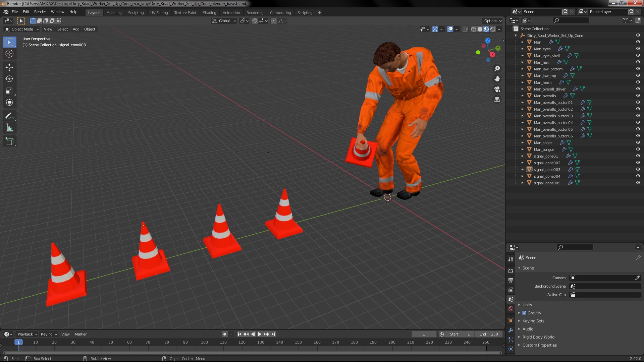
Task: Jump to the first frame
Action: 239,334
